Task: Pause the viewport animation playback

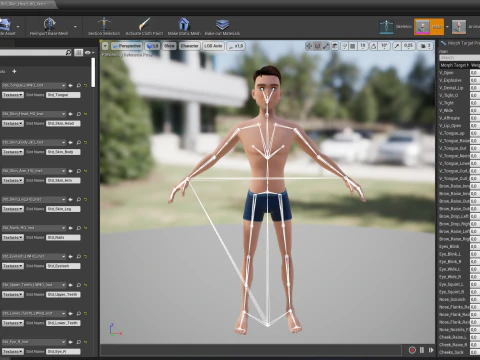Action: point(422,350)
